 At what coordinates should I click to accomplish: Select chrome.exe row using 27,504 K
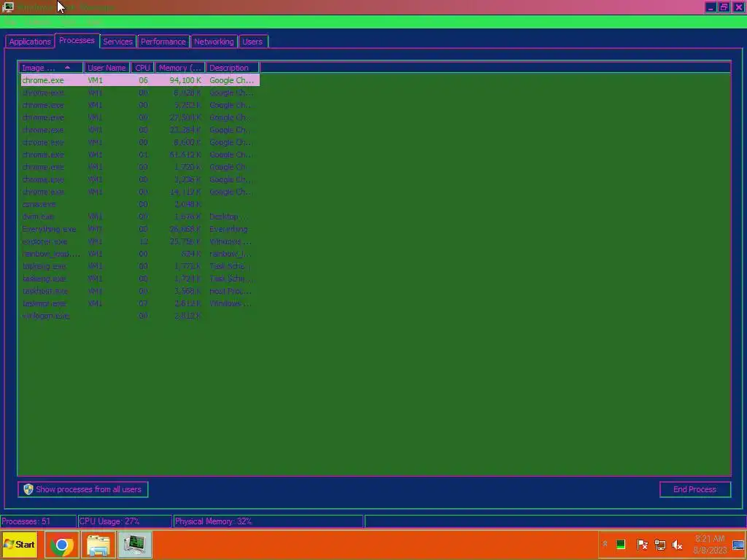[140, 117]
